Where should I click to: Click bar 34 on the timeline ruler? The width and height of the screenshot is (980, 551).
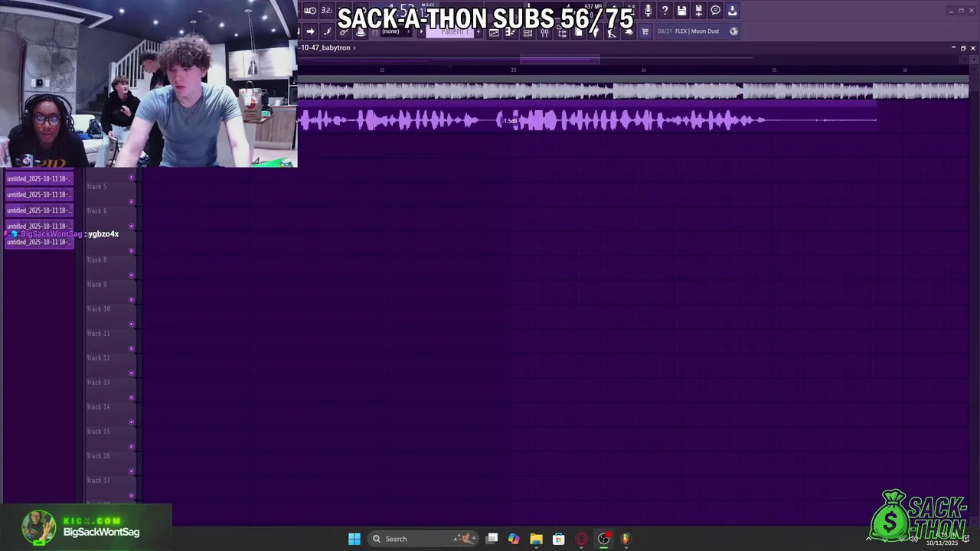click(x=643, y=70)
